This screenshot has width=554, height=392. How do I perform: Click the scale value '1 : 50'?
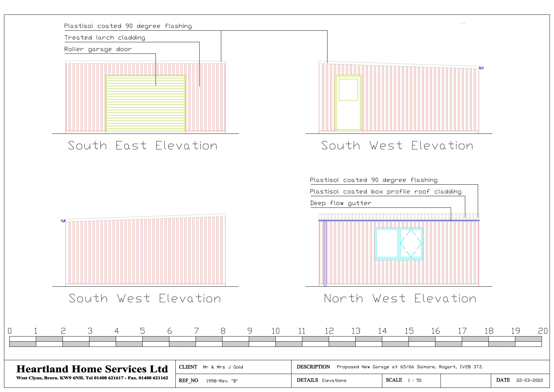pyautogui.click(x=415, y=380)
